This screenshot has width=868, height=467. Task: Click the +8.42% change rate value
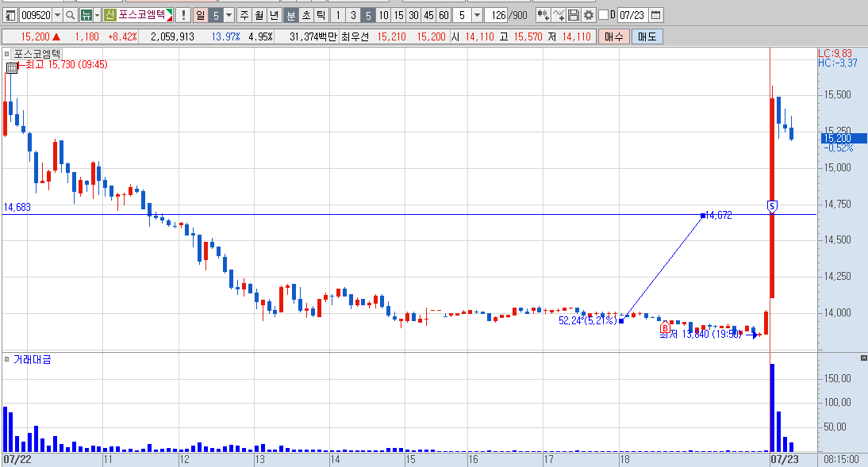point(121,36)
